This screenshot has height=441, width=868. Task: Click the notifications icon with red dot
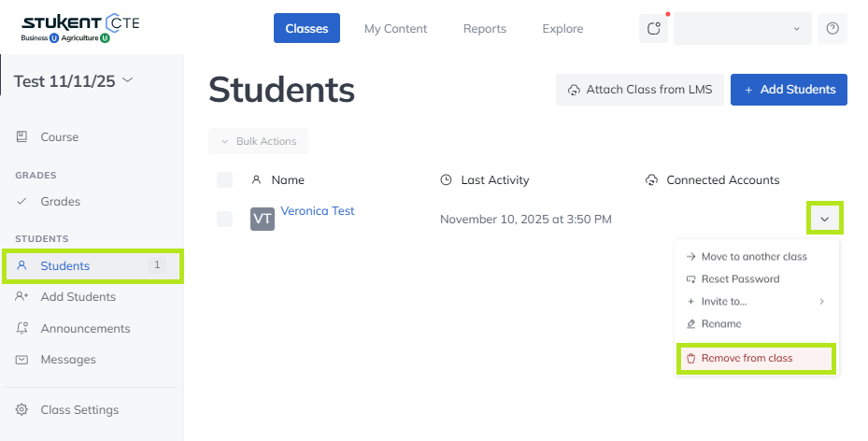654,29
